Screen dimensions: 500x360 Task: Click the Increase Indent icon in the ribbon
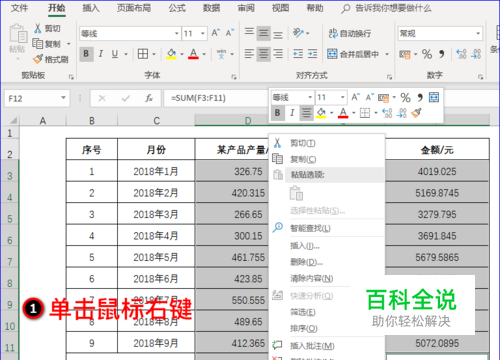(x=312, y=54)
